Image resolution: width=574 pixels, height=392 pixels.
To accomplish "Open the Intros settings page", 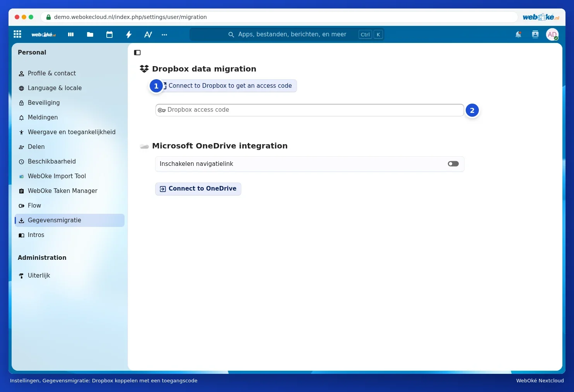I will coord(70,235).
